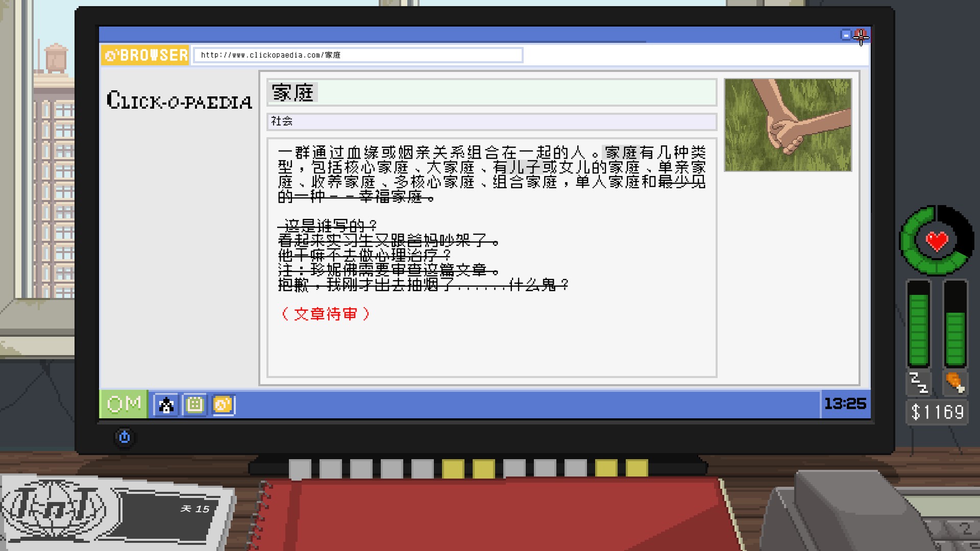This screenshot has width=980, height=551.
Task: Click the chicken drumstick hunger icon
Action: pyautogui.click(x=954, y=383)
